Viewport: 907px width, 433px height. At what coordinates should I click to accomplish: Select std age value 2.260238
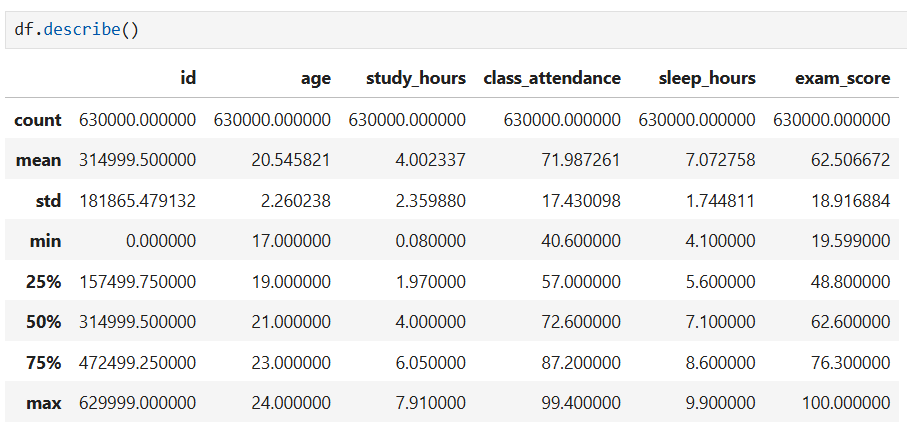click(x=296, y=201)
